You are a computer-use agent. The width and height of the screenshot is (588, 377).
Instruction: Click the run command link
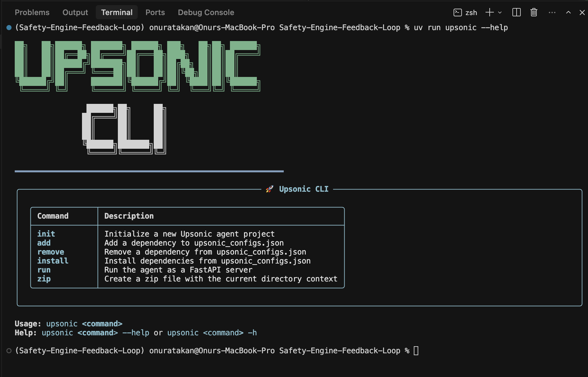[x=44, y=270]
